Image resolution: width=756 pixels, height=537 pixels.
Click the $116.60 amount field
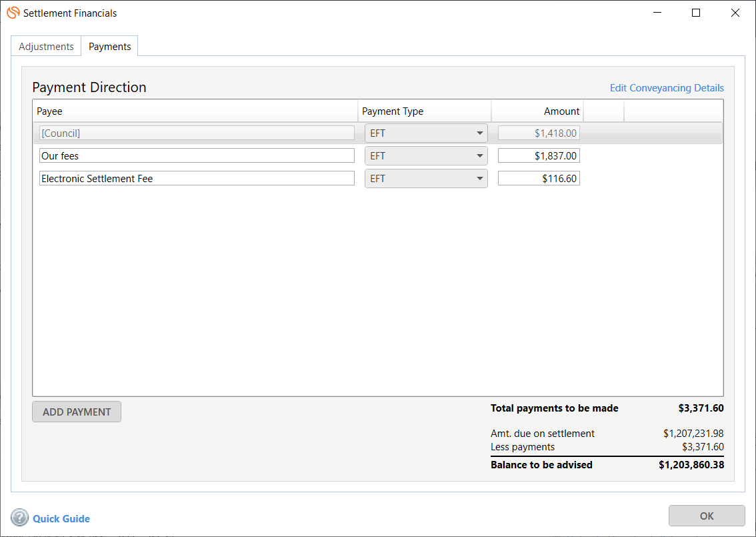tap(539, 179)
